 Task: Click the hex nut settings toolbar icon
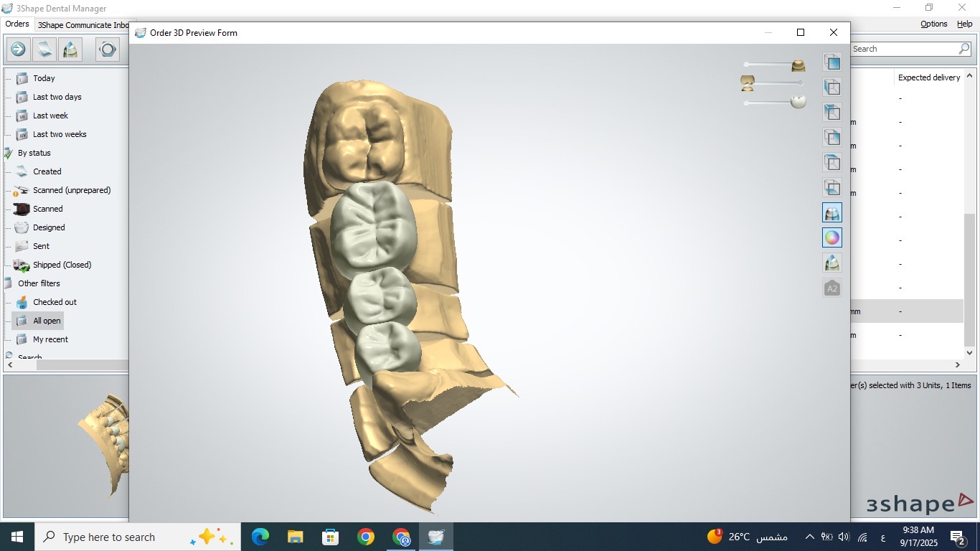click(x=108, y=50)
